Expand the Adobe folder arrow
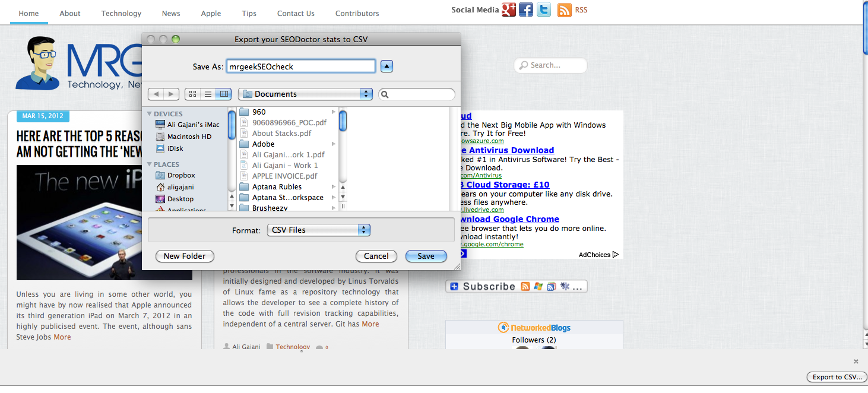Image resolution: width=868 pixels, height=393 pixels. click(334, 144)
